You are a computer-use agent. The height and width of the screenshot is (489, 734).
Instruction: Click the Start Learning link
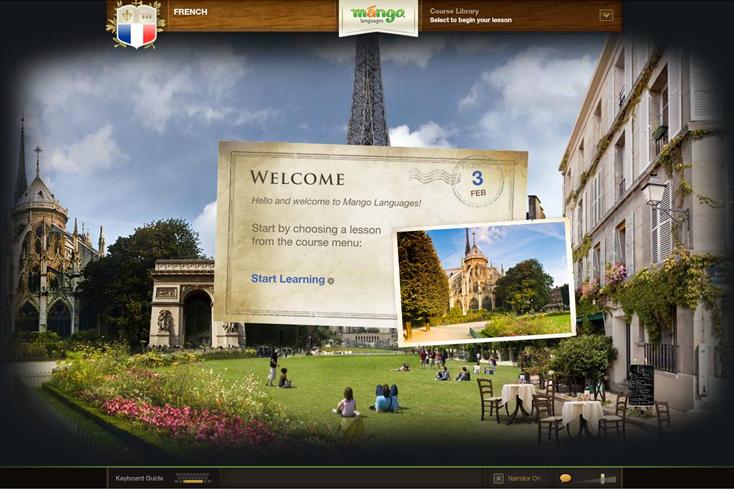(288, 279)
